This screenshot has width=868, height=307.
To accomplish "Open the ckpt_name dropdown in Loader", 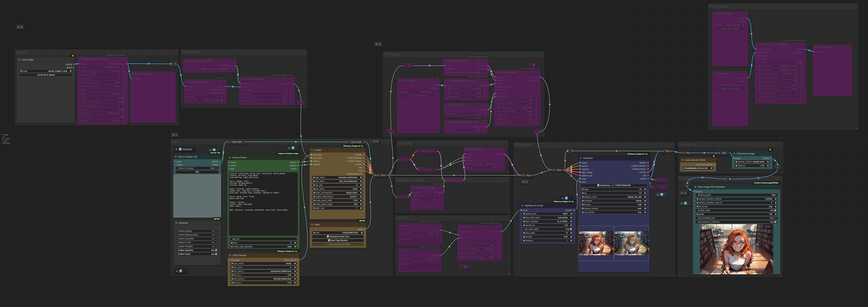I will (x=337, y=177).
